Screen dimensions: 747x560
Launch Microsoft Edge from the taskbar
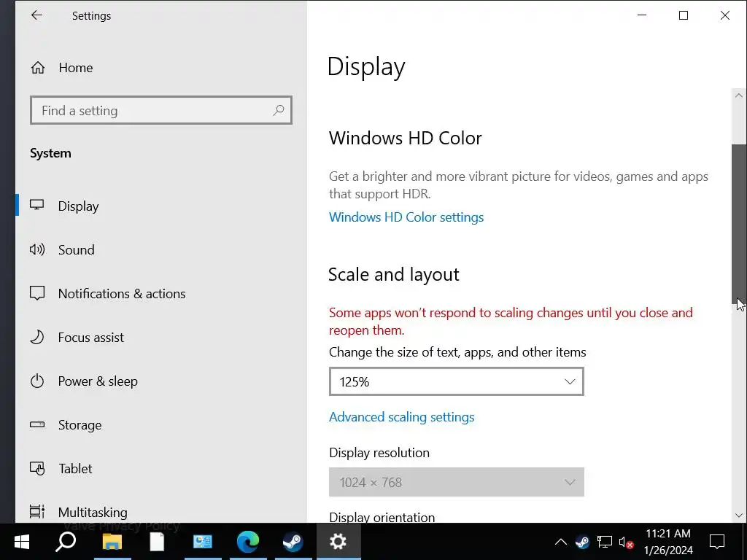pyautogui.click(x=248, y=542)
